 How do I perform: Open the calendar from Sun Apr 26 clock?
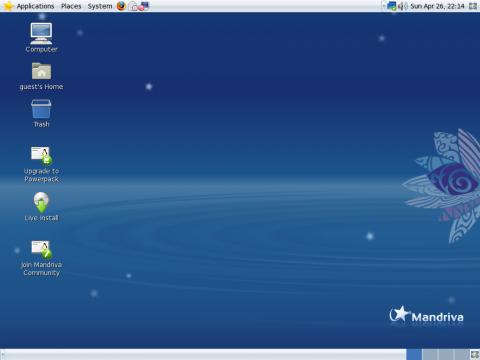(437, 6)
